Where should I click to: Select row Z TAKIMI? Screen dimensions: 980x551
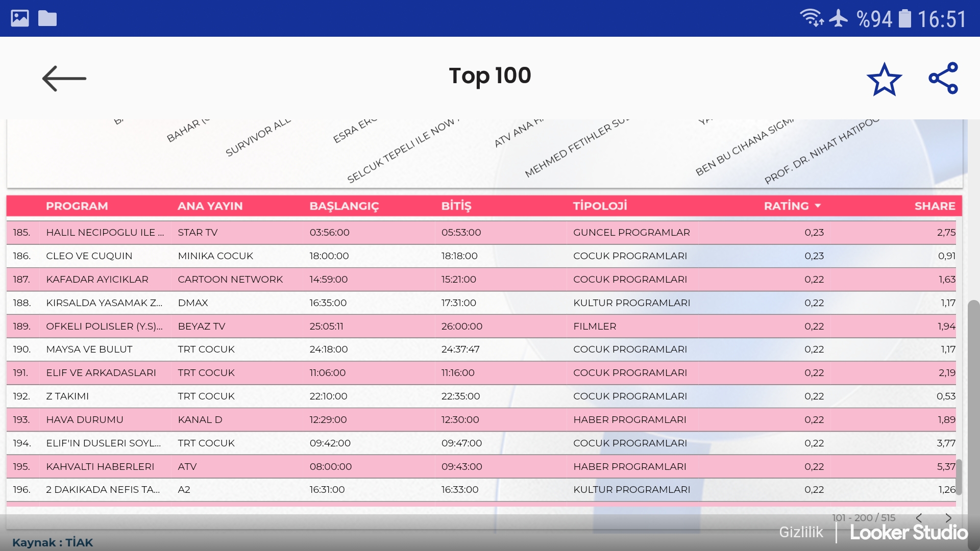click(x=481, y=396)
